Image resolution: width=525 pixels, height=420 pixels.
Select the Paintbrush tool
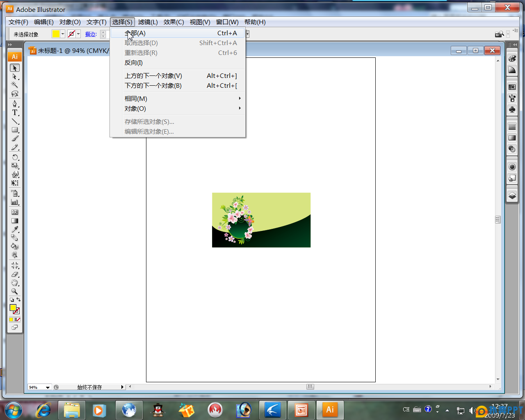[15, 138]
